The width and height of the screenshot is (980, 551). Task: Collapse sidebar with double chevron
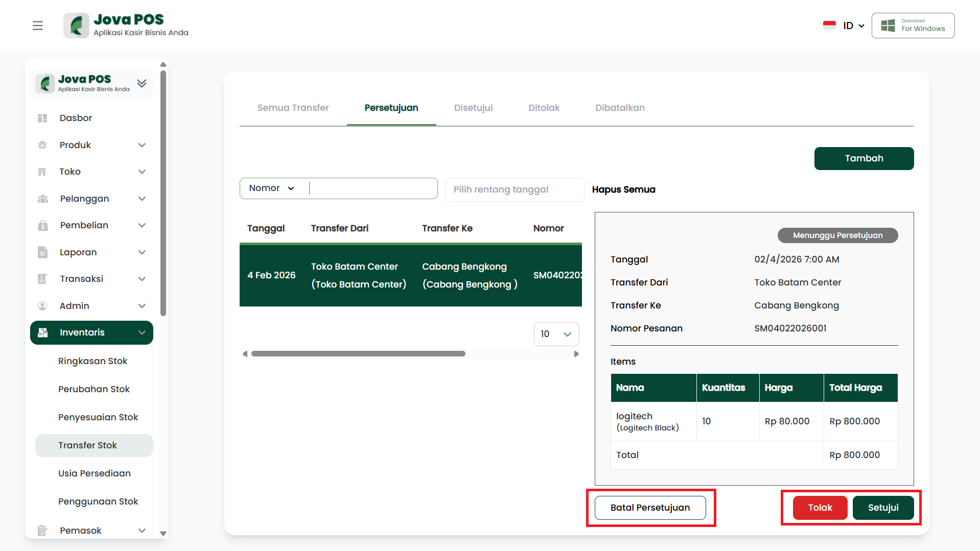142,83
